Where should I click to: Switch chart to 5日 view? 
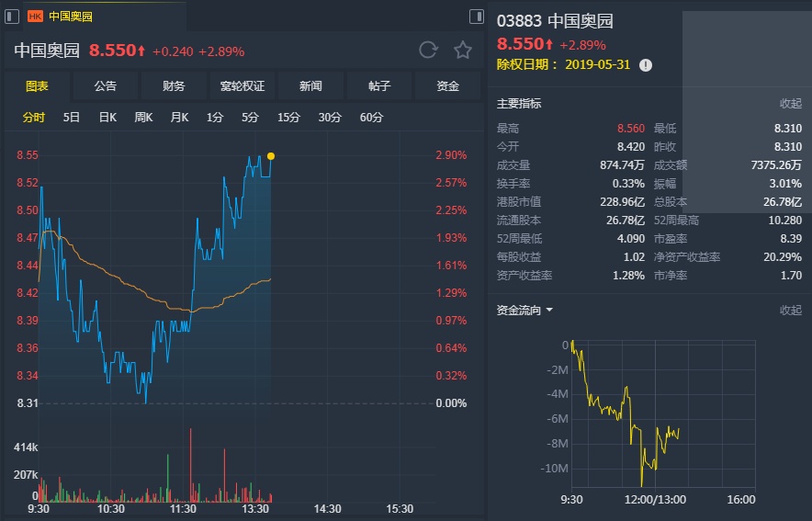click(x=72, y=117)
